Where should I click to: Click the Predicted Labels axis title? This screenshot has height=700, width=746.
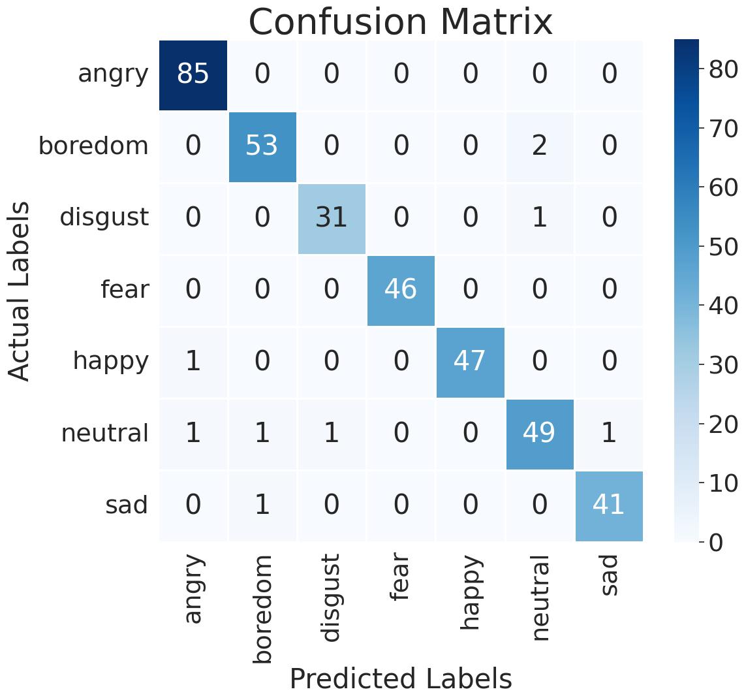[x=401, y=679]
